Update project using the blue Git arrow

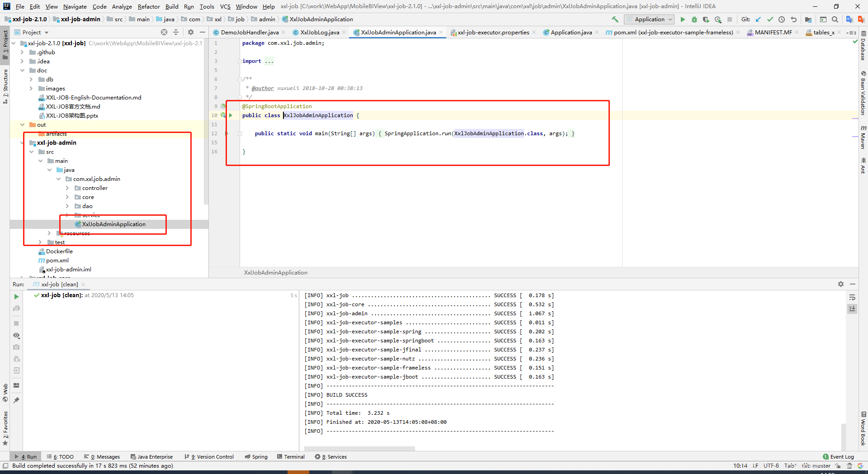coord(758,19)
